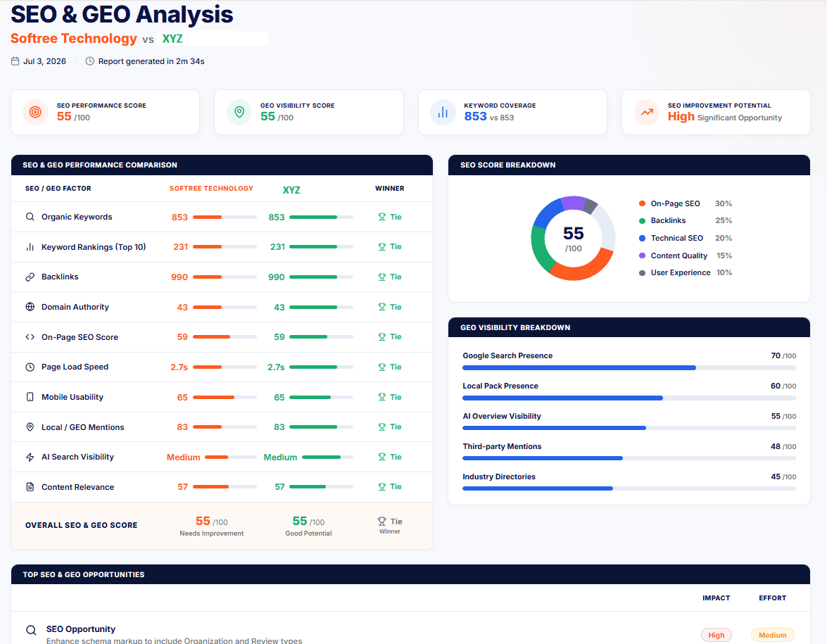827x644 pixels.
Task: Click the clock icon in Page Load Speed row
Action: [x=30, y=367]
